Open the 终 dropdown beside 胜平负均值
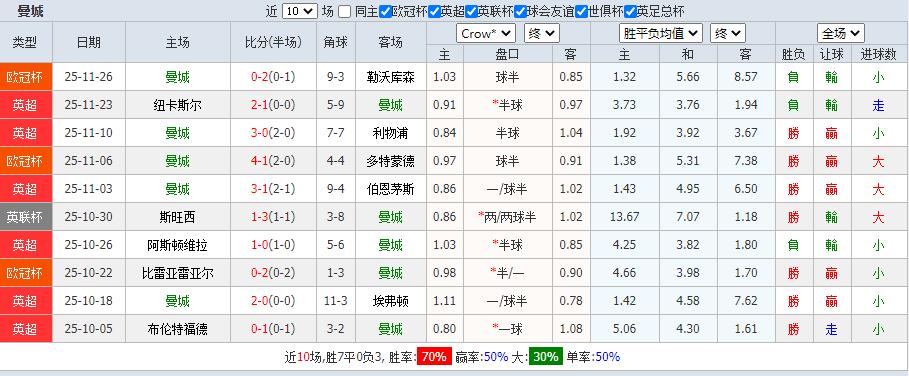 coord(728,34)
